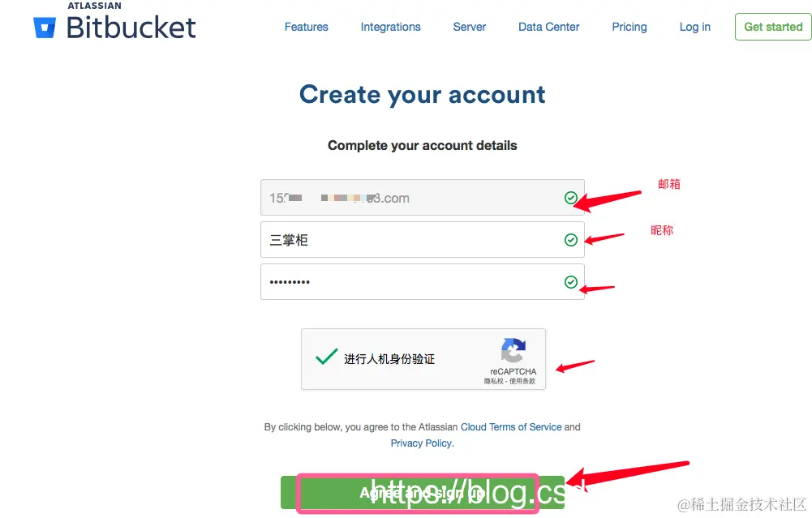Image resolution: width=812 pixels, height=518 pixels.
Task: Click the green checkmark icon in email field
Action: [571, 198]
